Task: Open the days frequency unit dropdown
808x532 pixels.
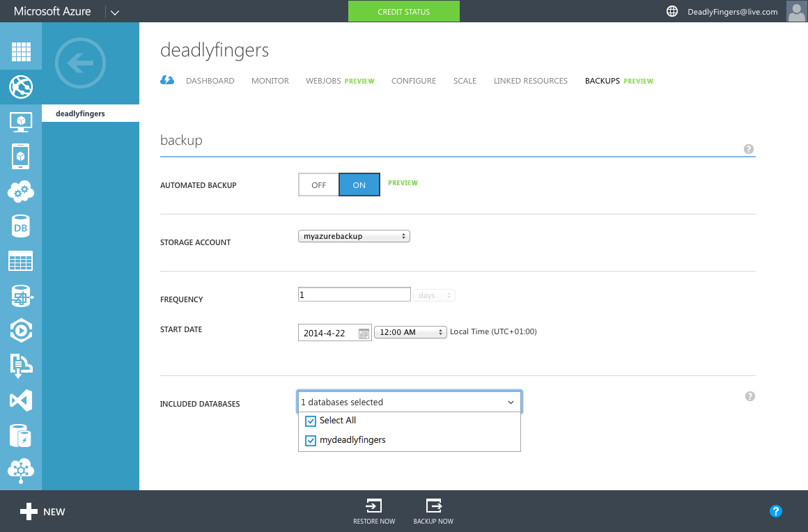Action: point(434,295)
